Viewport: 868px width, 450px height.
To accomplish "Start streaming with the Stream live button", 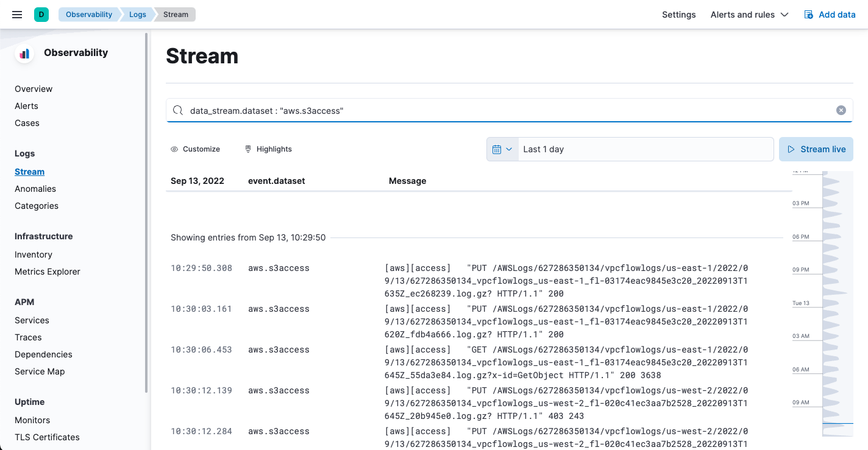I will point(816,149).
